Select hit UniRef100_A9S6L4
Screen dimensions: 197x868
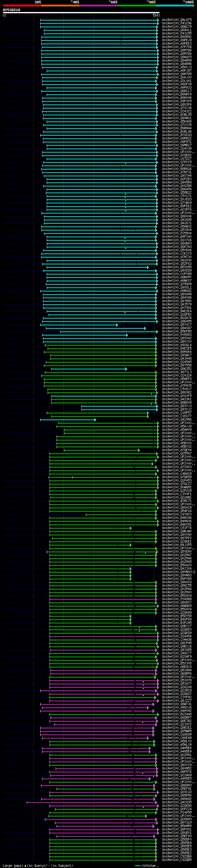click(177, 345)
